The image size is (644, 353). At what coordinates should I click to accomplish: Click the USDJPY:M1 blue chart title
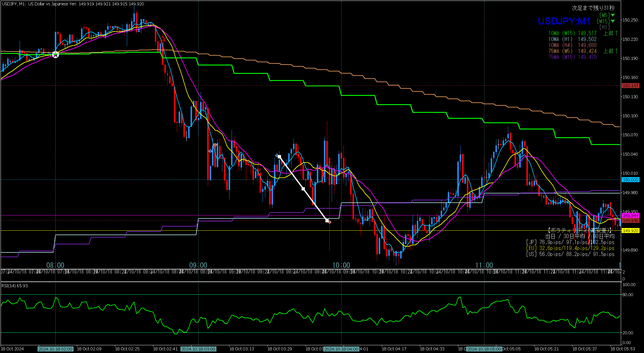[564, 21]
